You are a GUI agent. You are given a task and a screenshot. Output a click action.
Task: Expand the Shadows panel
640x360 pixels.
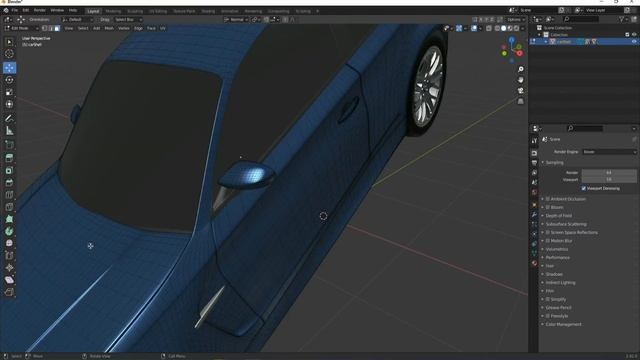pyautogui.click(x=554, y=274)
